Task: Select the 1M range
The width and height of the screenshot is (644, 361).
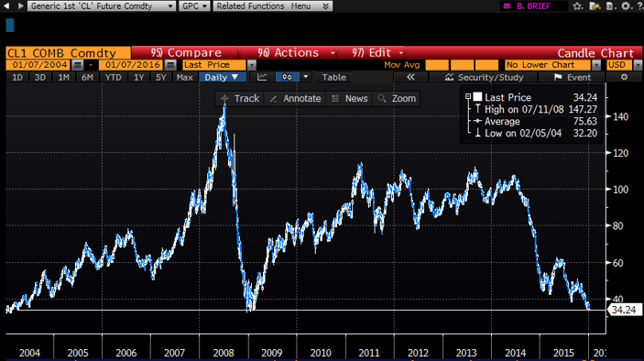Action: tap(63, 77)
